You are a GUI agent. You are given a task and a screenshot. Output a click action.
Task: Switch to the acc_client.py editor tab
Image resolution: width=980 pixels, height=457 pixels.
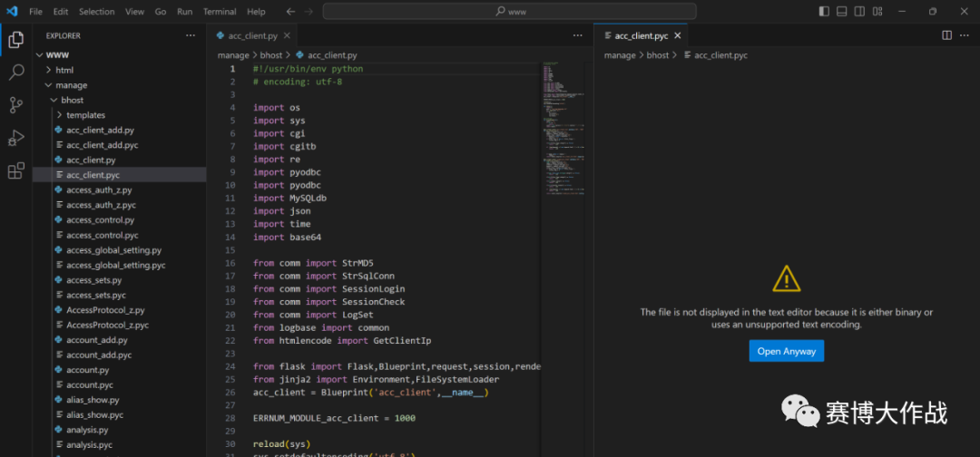tap(252, 35)
